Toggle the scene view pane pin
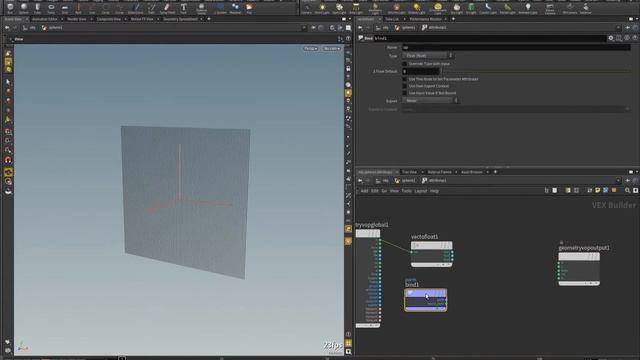 [x=313, y=28]
